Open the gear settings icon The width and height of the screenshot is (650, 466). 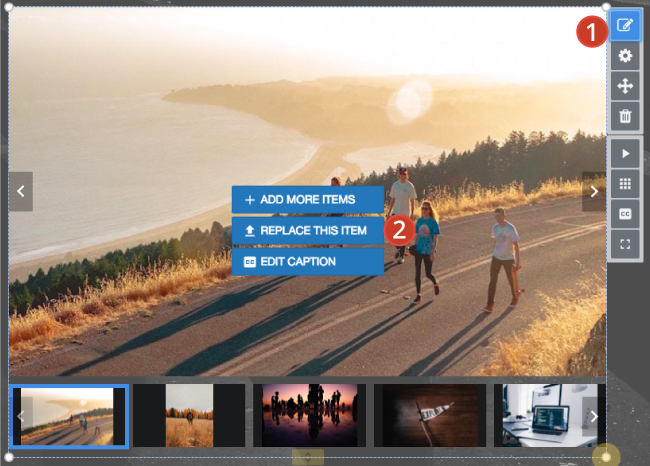point(625,56)
